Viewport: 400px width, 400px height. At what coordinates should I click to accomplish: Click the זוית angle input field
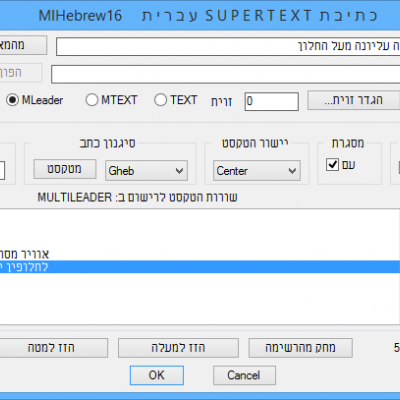click(x=272, y=101)
